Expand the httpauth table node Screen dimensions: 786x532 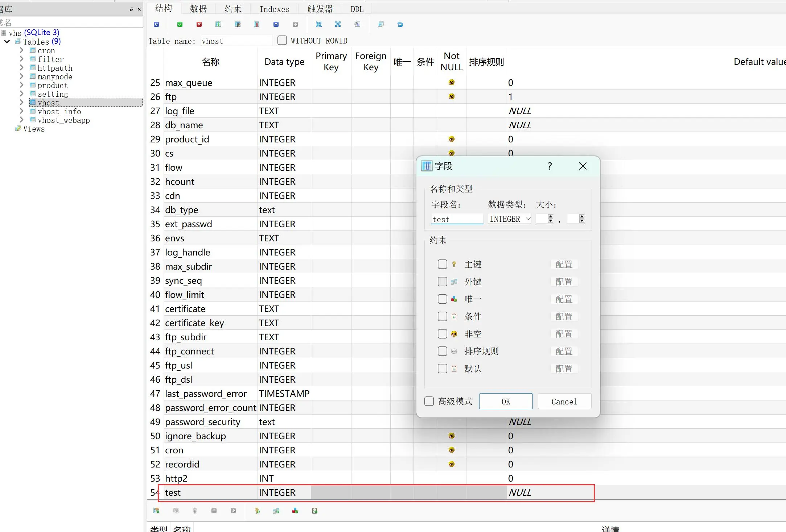coord(21,68)
